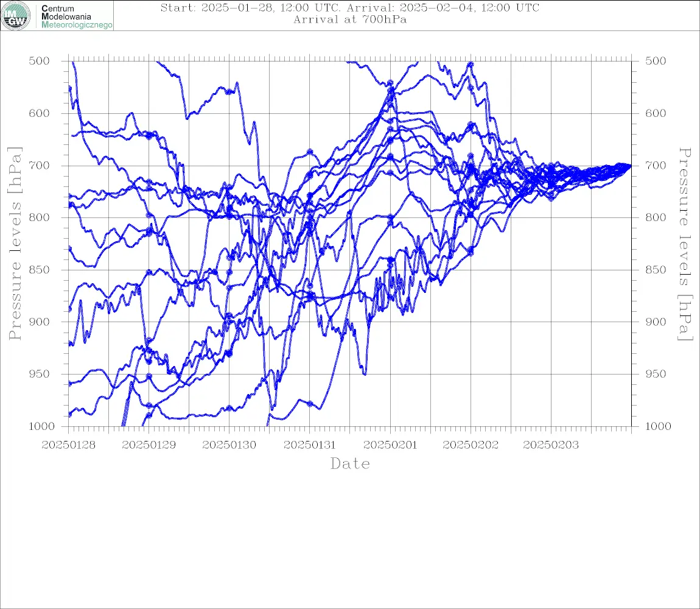The height and width of the screenshot is (609, 700).
Task: Click the 20250129 date label
Action: click(x=149, y=445)
